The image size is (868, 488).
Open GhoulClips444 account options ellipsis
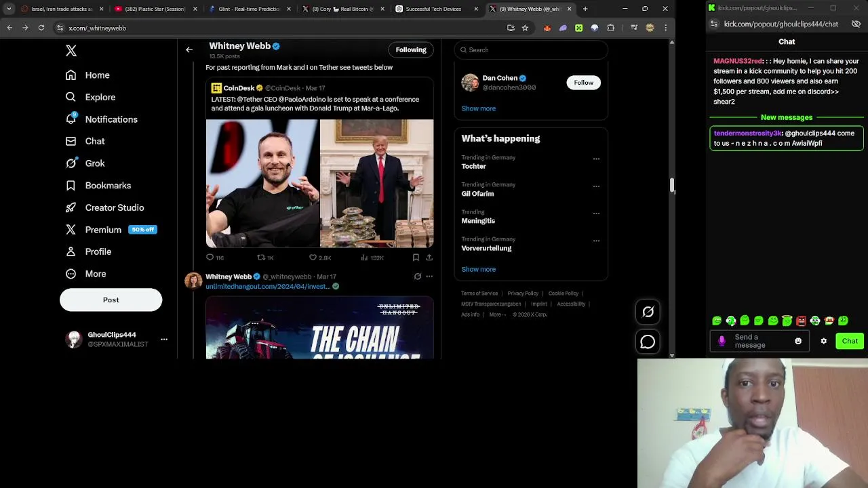click(x=164, y=339)
